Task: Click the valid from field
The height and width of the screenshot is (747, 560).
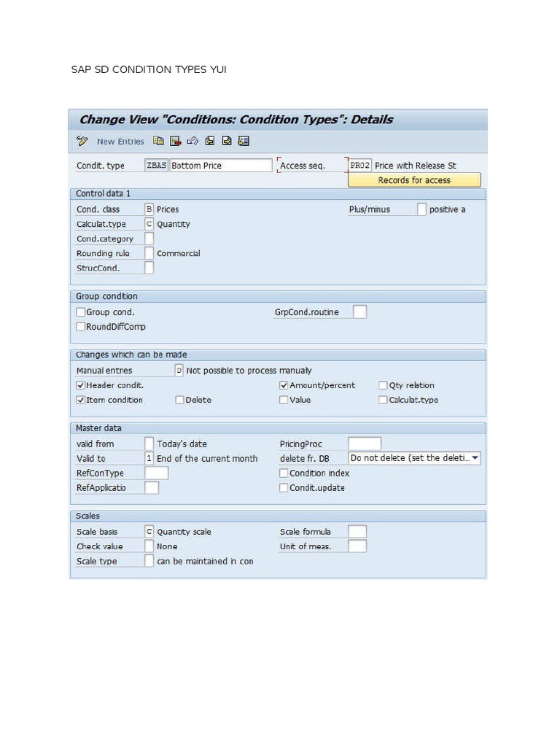Action: pos(149,444)
